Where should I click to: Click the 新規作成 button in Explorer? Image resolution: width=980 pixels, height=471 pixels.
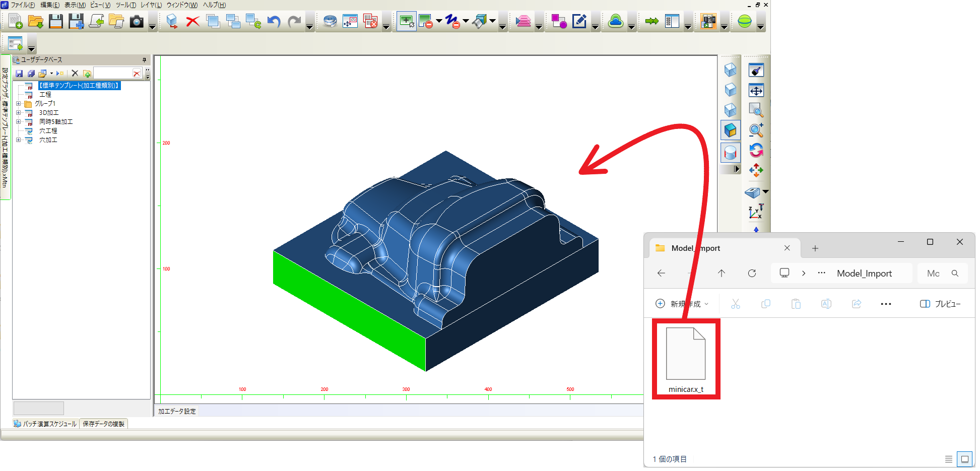pyautogui.click(x=682, y=304)
